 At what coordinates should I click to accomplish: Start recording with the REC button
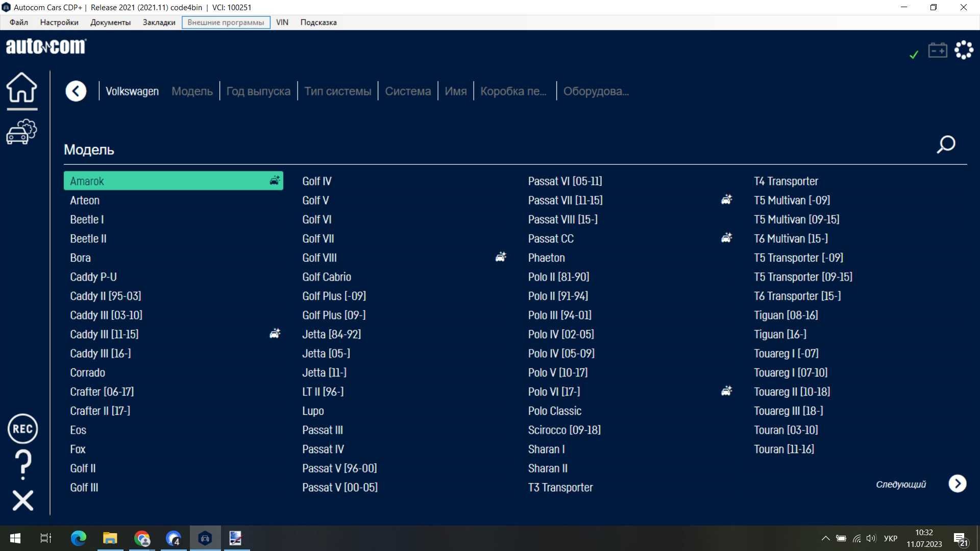(22, 429)
